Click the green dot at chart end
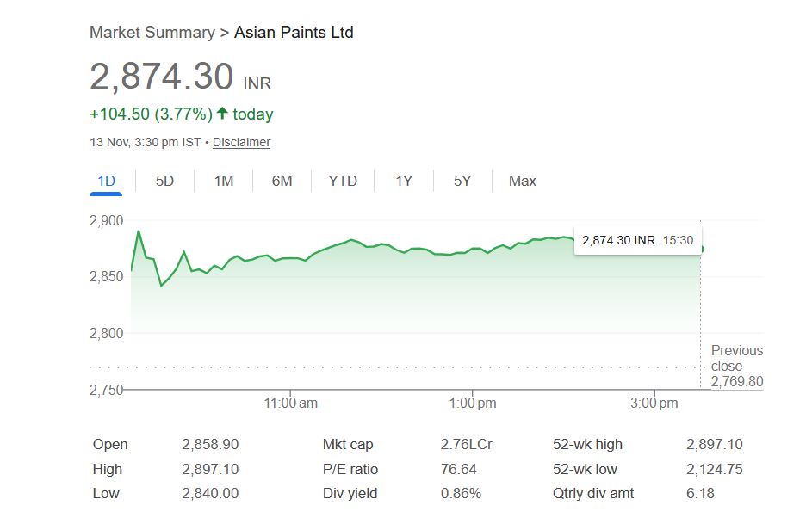Image resolution: width=812 pixels, height=524 pixels. [703, 250]
